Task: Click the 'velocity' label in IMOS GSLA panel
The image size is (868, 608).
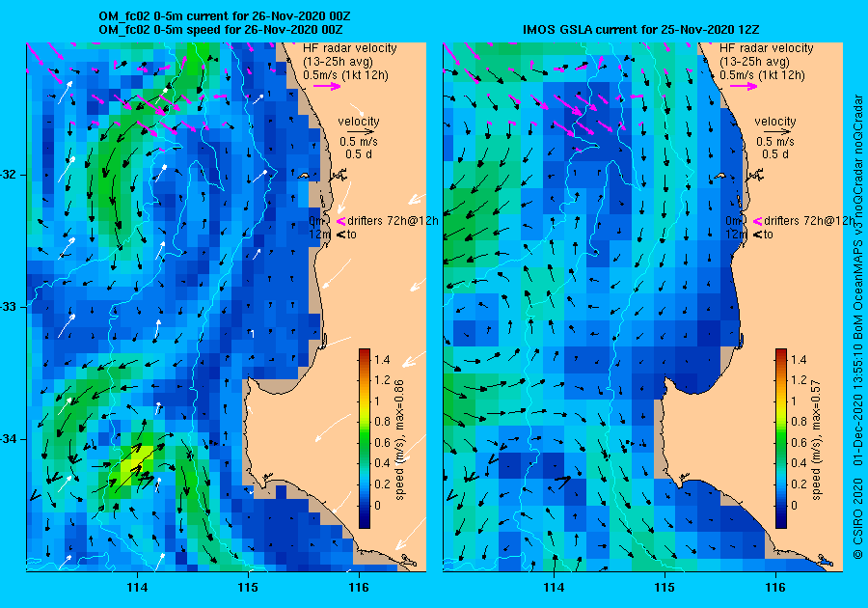Action: click(x=775, y=122)
